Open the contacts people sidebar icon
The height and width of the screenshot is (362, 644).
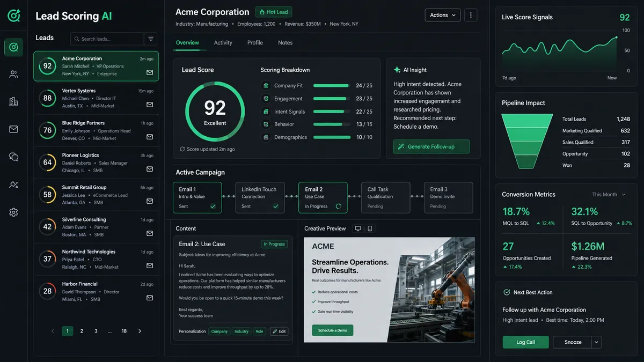[x=13, y=75]
